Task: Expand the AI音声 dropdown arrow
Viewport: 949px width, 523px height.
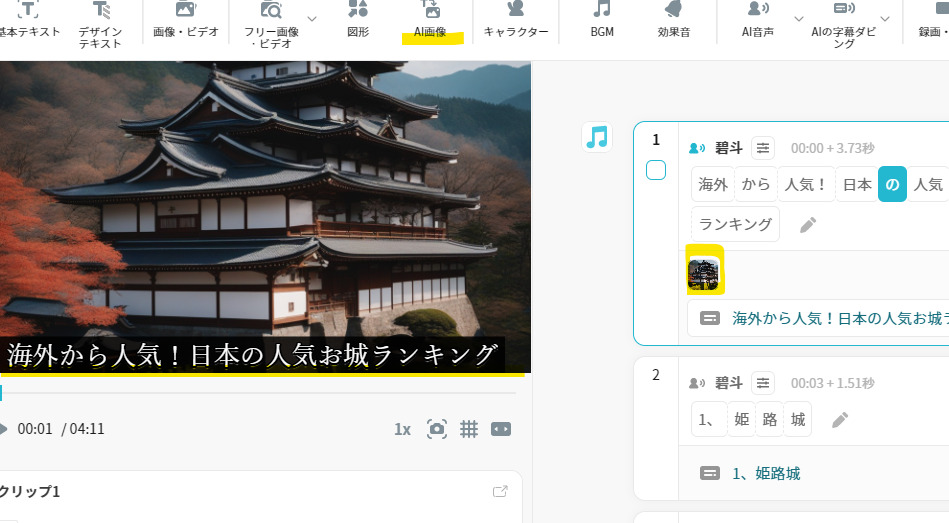Action: tap(798, 19)
